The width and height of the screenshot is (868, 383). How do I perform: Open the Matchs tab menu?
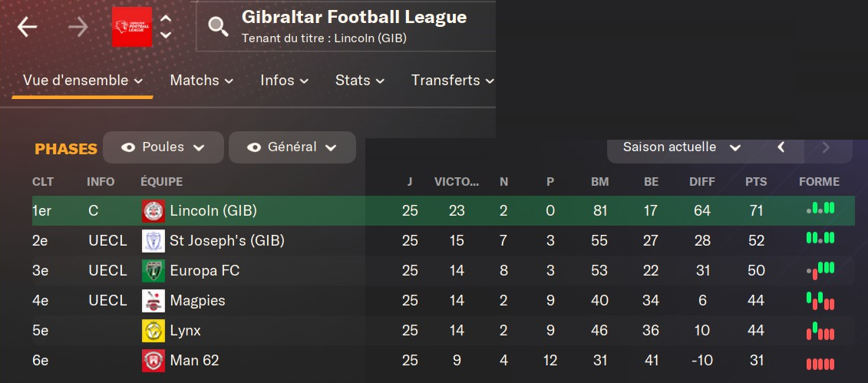202,81
